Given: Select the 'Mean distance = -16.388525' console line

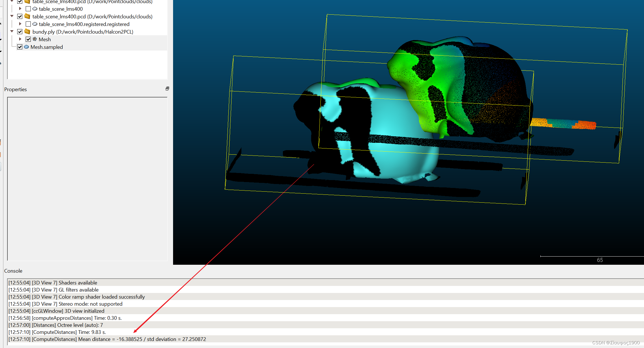Looking at the screenshot, I should (x=326, y=339).
